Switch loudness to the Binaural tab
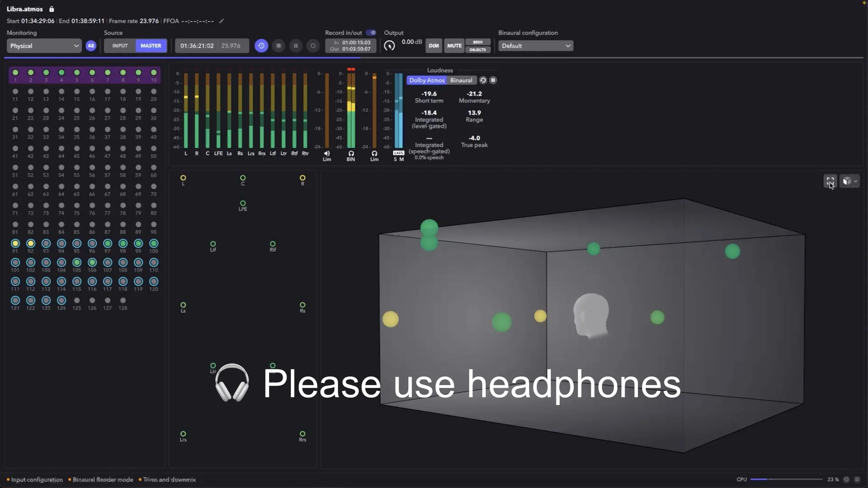868x488 pixels. tap(461, 80)
